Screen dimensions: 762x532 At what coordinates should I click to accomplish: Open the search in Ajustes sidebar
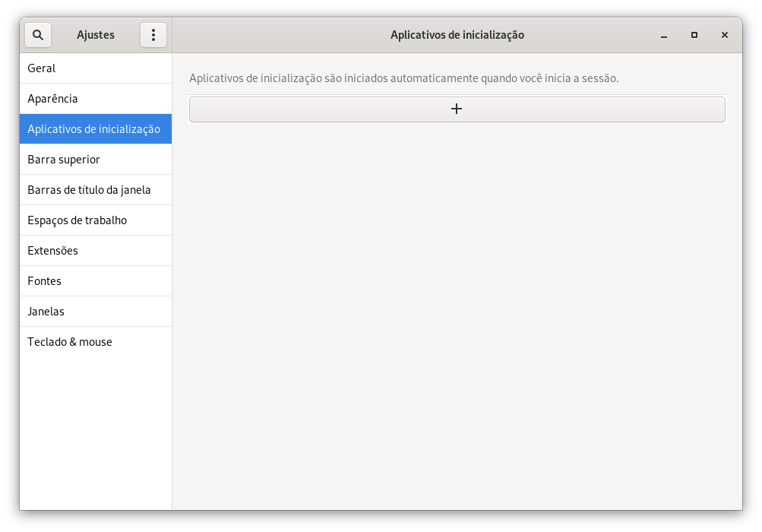point(38,35)
